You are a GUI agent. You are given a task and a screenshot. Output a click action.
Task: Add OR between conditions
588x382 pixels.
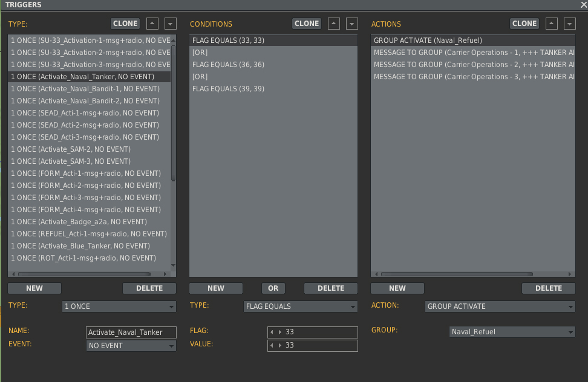(x=273, y=288)
